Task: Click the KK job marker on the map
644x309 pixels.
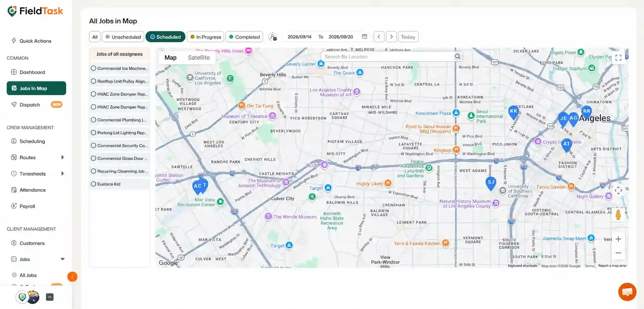Action: pos(513,112)
